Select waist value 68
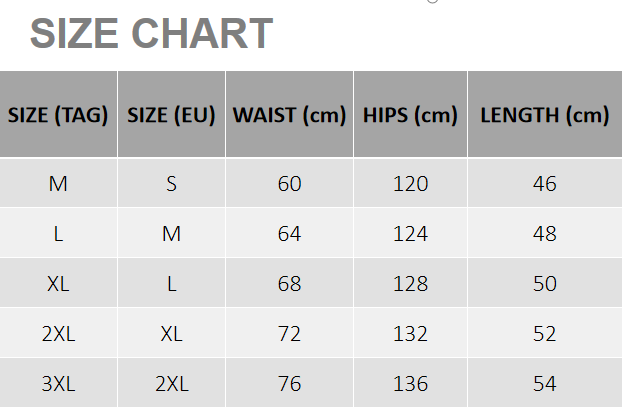 coord(289,283)
